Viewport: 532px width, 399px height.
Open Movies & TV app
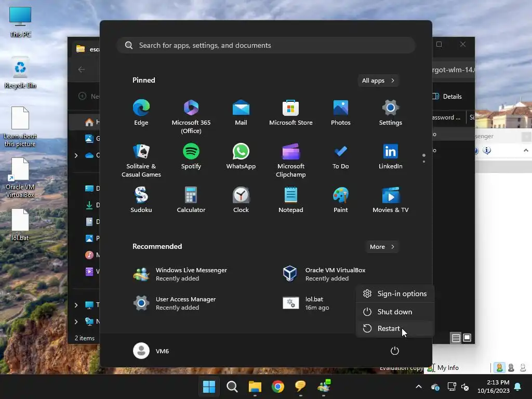[x=391, y=200]
